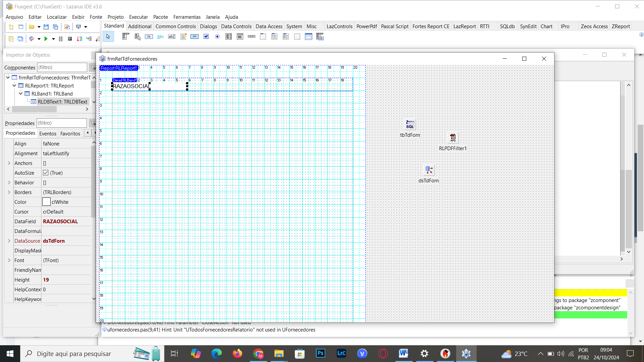Click the Componentes filter field
644x362 pixels.
(62, 67)
